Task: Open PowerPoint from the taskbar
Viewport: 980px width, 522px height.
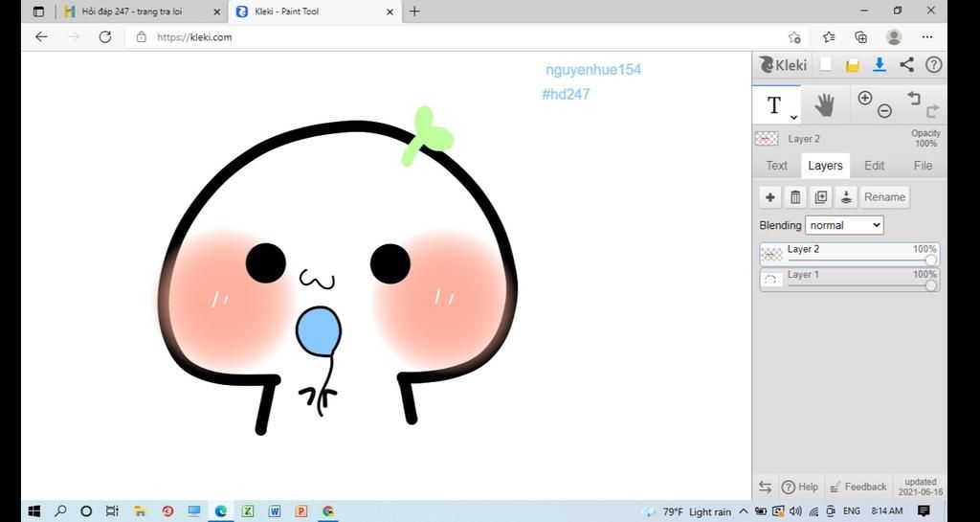Action: coord(301,511)
